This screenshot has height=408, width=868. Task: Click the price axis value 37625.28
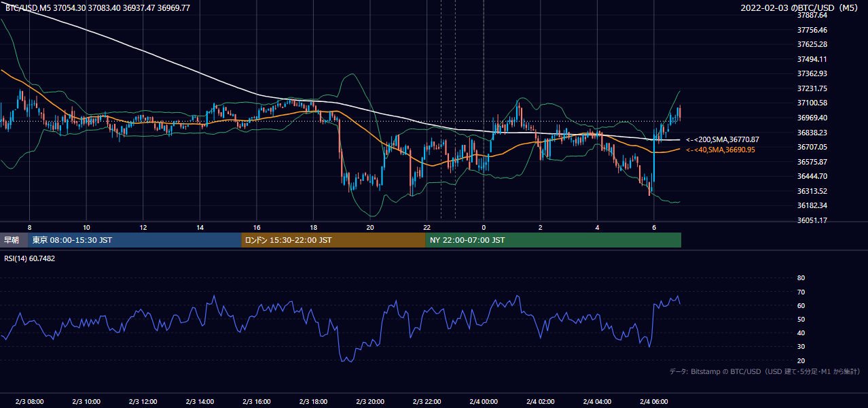click(812, 44)
